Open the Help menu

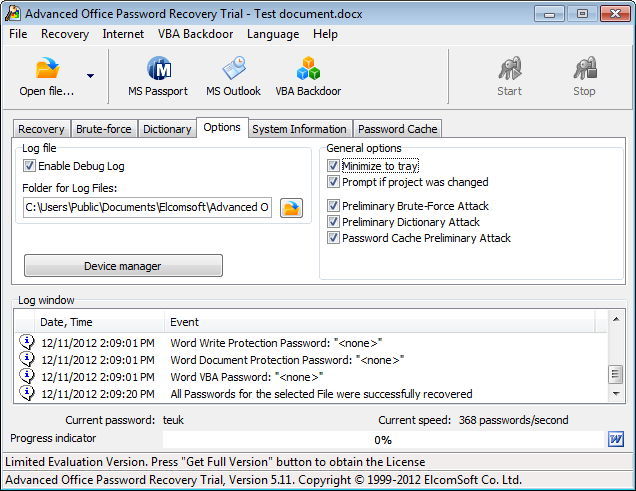point(325,34)
